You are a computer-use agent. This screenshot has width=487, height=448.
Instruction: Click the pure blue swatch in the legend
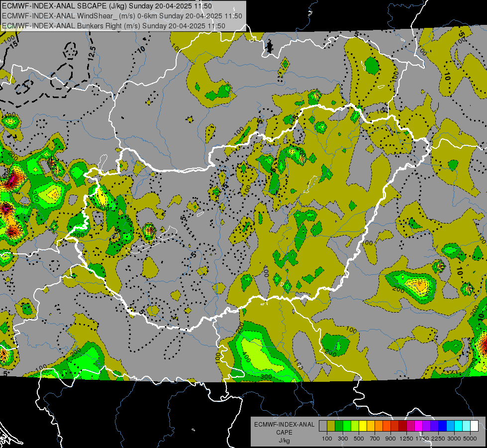[443, 426]
